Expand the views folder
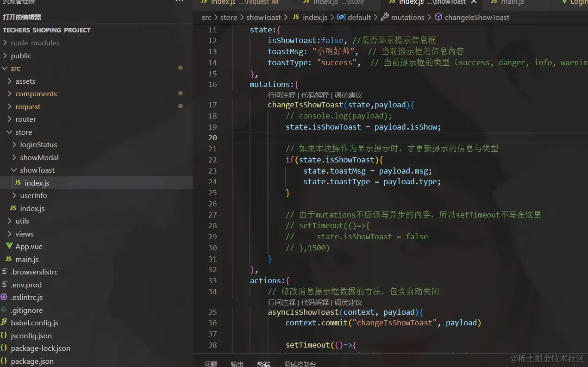This screenshot has height=367, width=588. pyautogui.click(x=10, y=234)
